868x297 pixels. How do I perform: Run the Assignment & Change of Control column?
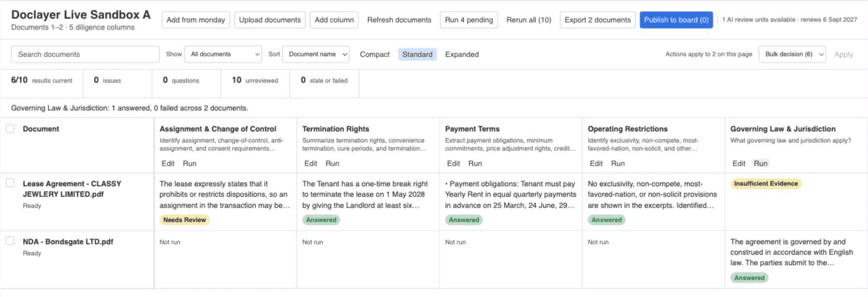point(189,163)
